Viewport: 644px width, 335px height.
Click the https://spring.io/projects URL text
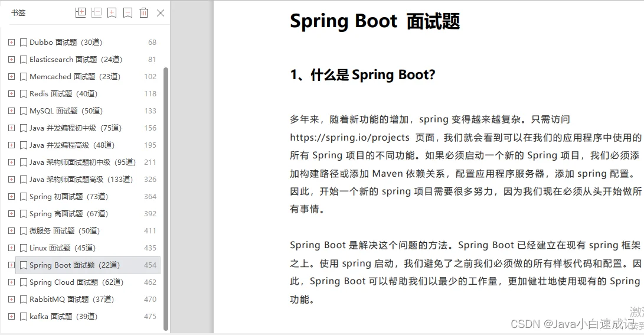tap(349, 137)
